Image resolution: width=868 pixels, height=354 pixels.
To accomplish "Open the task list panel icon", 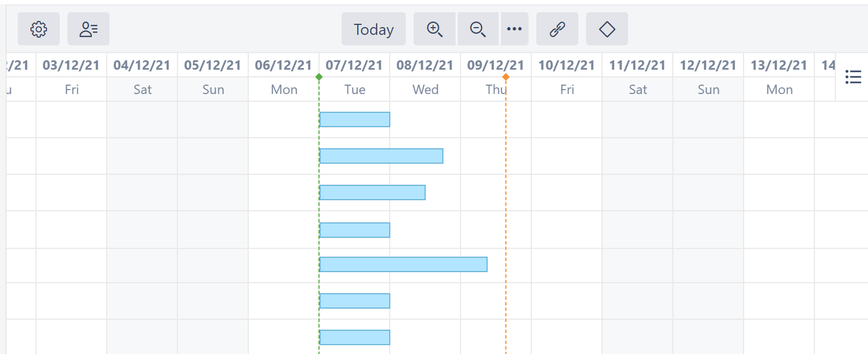I will click(853, 77).
